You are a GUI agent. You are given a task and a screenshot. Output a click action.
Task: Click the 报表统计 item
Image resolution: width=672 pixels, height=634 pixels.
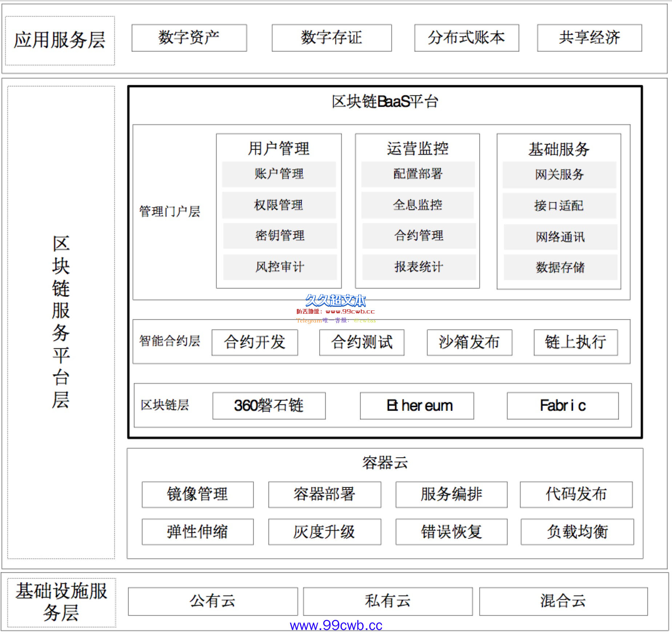419,267
